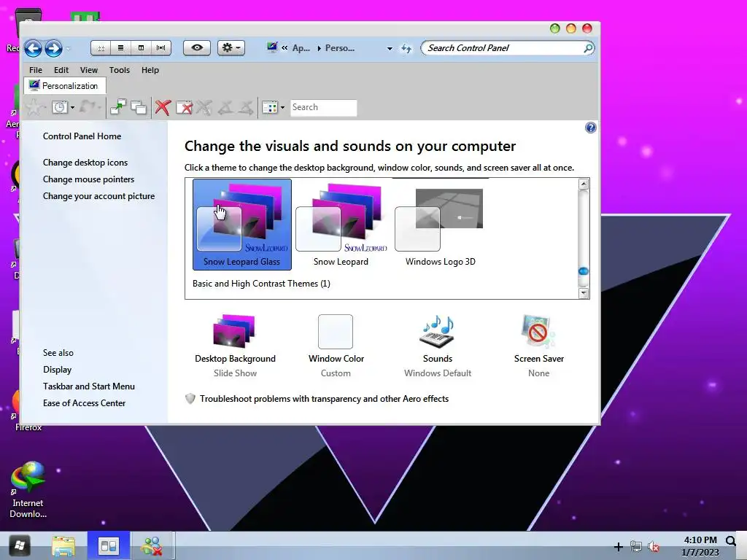Image resolution: width=747 pixels, height=560 pixels.
Task: Switch to icon grid view button
Action: point(101,48)
